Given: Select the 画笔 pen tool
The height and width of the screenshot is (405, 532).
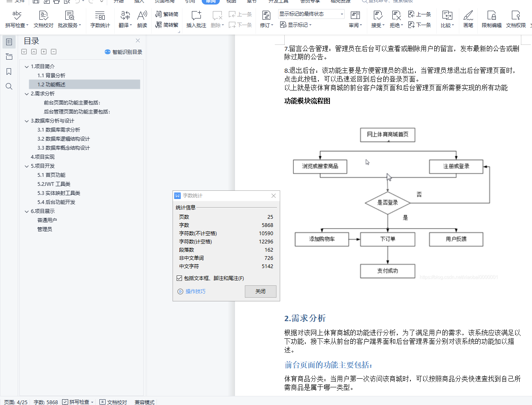Looking at the screenshot, I should (x=468, y=19).
